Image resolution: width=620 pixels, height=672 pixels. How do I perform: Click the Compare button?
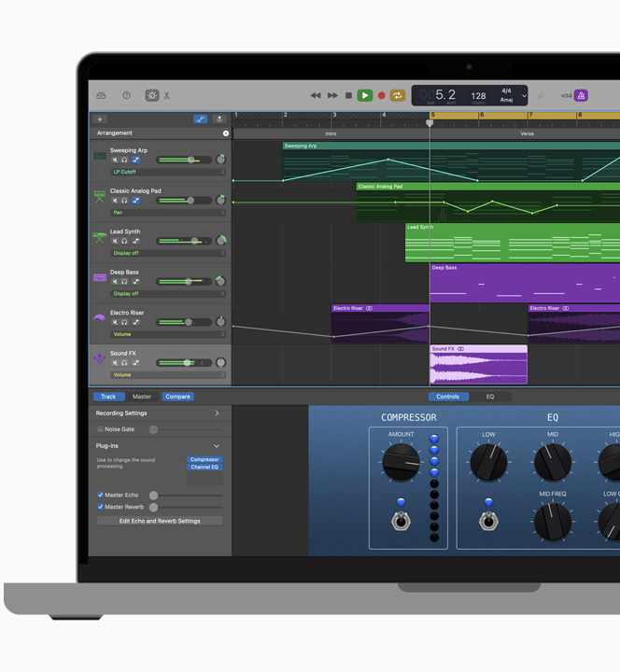click(177, 397)
